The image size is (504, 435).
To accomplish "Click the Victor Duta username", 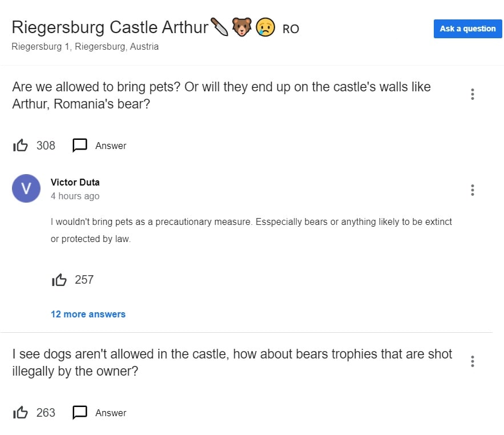I will [x=75, y=182].
